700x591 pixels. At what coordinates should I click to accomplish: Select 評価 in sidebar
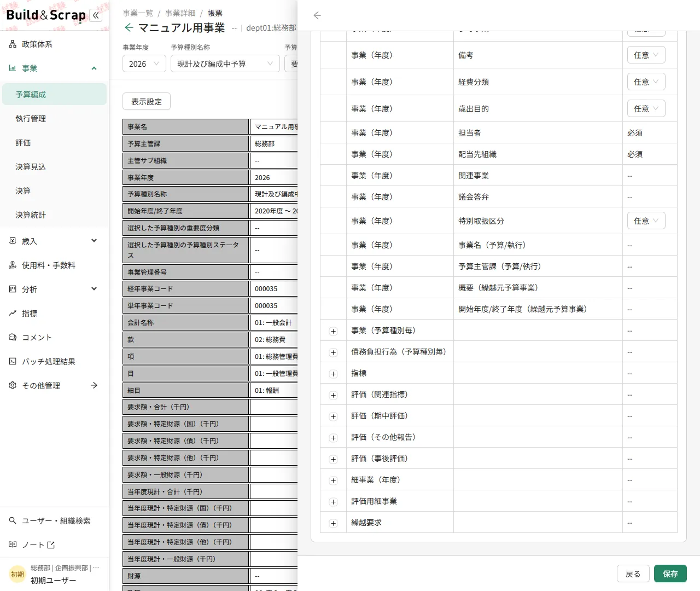54,143
